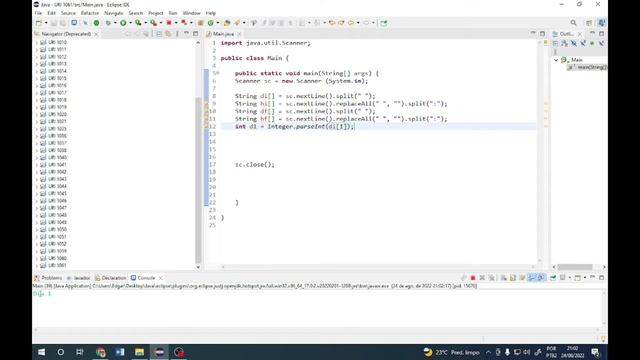The width and height of the screenshot is (640, 360).
Task: Click the green Run play button
Action: 123,23
